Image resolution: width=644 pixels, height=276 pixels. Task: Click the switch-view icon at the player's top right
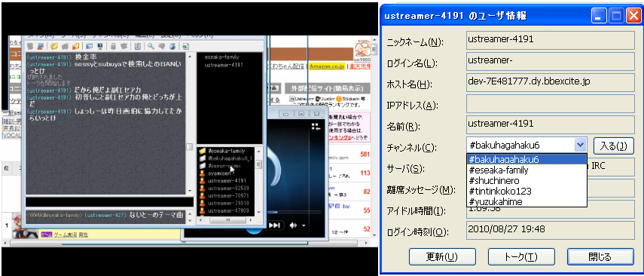coord(316,126)
